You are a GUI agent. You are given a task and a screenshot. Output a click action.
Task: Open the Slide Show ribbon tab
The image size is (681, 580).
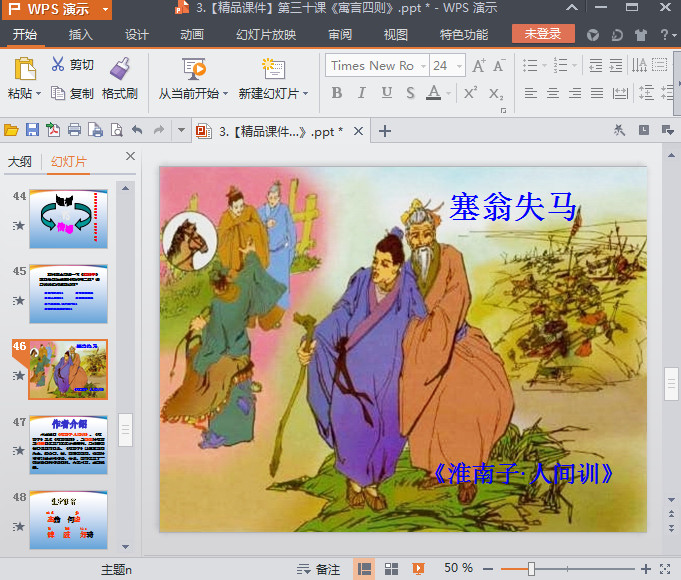[x=266, y=35]
